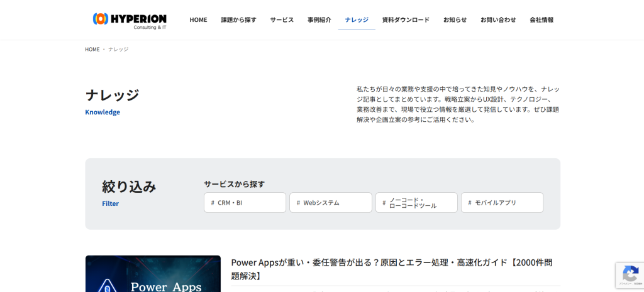This screenshot has height=292, width=644.
Task: Filter by the Webシステム tag
Action: pos(330,203)
